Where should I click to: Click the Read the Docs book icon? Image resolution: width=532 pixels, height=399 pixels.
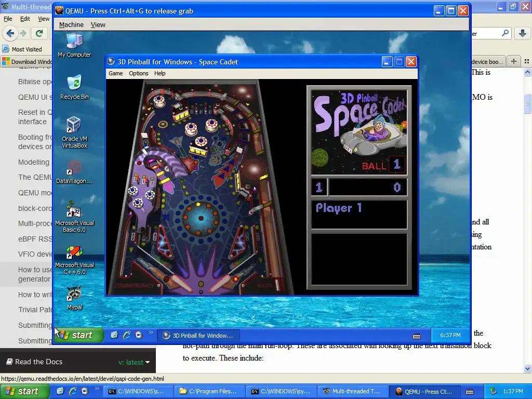(x=9, y=362)
